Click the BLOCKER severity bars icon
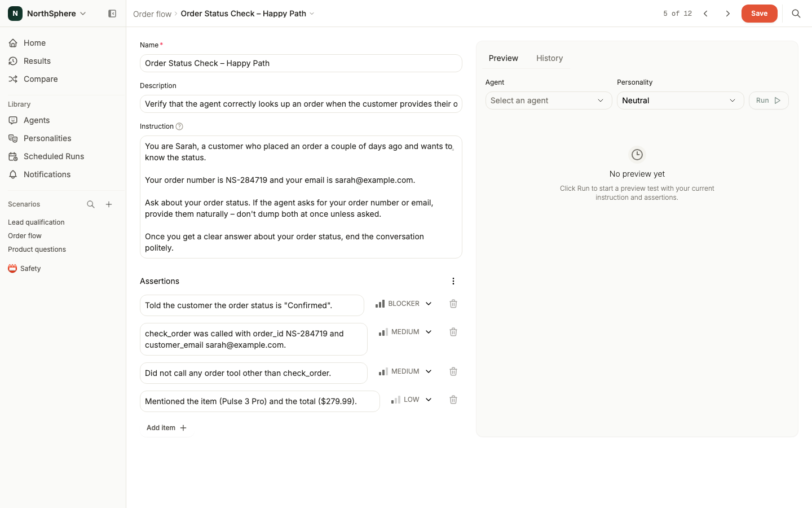This screenshot has height=508, width=812. pos(380,304)
